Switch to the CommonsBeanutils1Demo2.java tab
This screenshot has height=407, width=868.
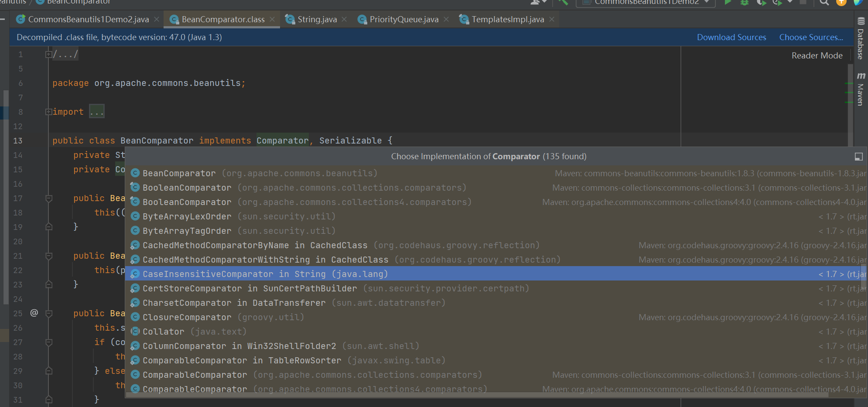(88, 19)
